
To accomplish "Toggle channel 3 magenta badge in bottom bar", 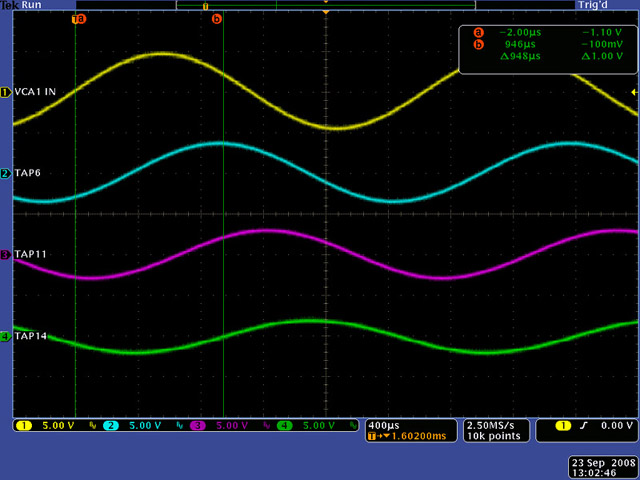I will [199, 426].
